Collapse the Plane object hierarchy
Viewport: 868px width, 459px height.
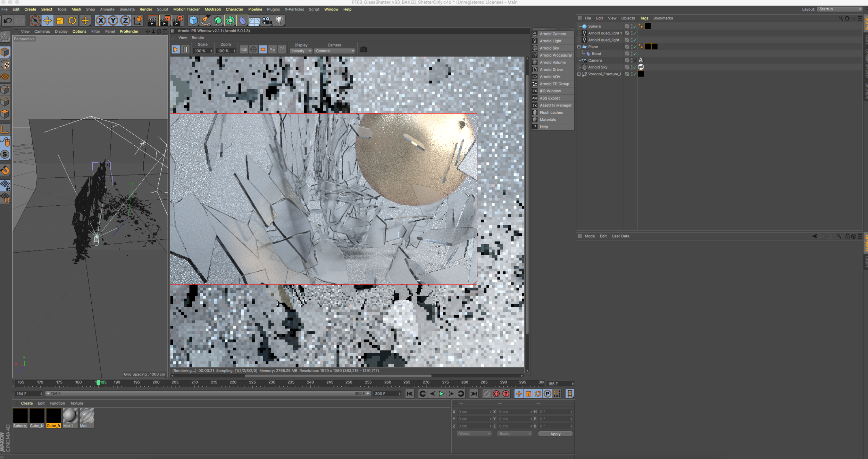pyautogui.click(x=579, y=47)
